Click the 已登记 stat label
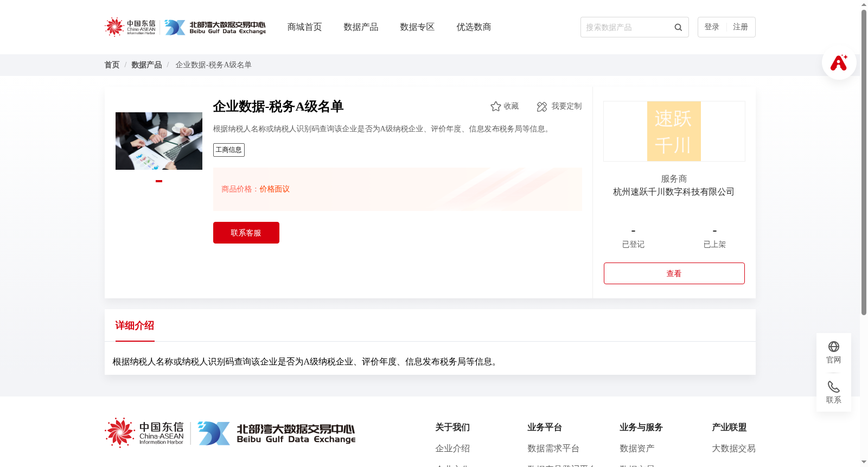 633,245
